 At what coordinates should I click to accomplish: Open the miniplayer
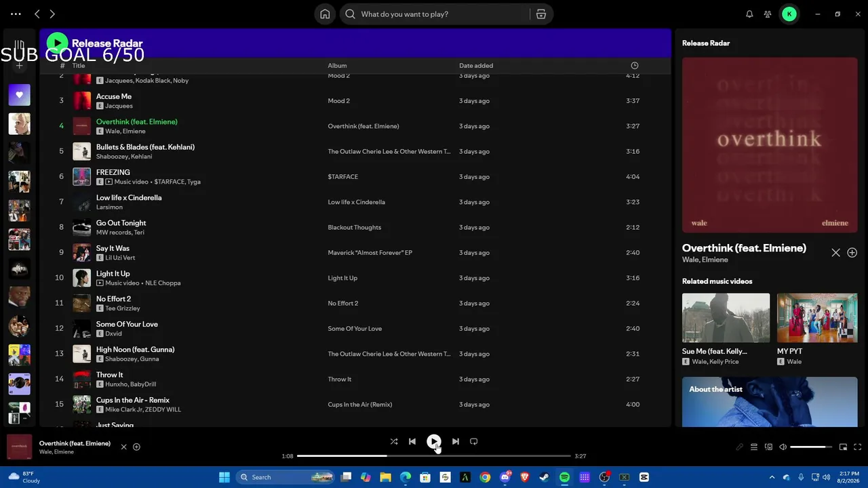(843, 447)
